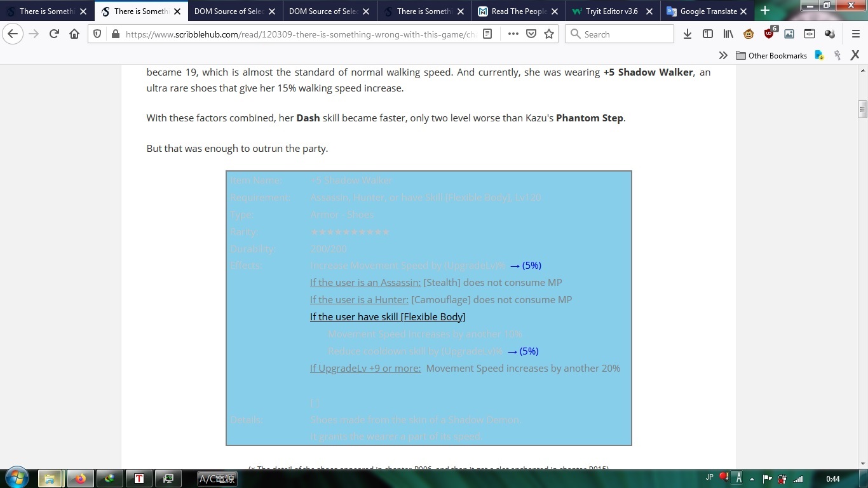Image resolution: width=868 pixels, height=488 pixels.
Task: Open the Downloads panel arrow icon
Action: click(x=687, y=34)
